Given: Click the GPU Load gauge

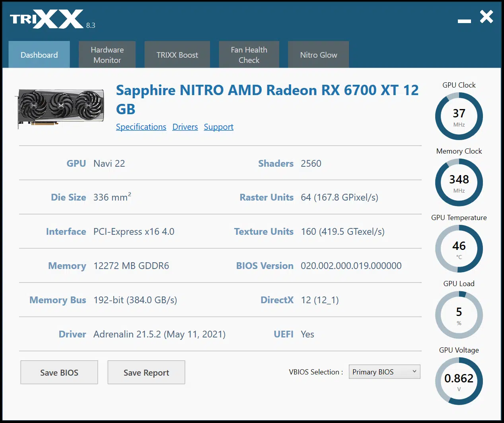Looking at the screenshot, I should tap(459, 315).
